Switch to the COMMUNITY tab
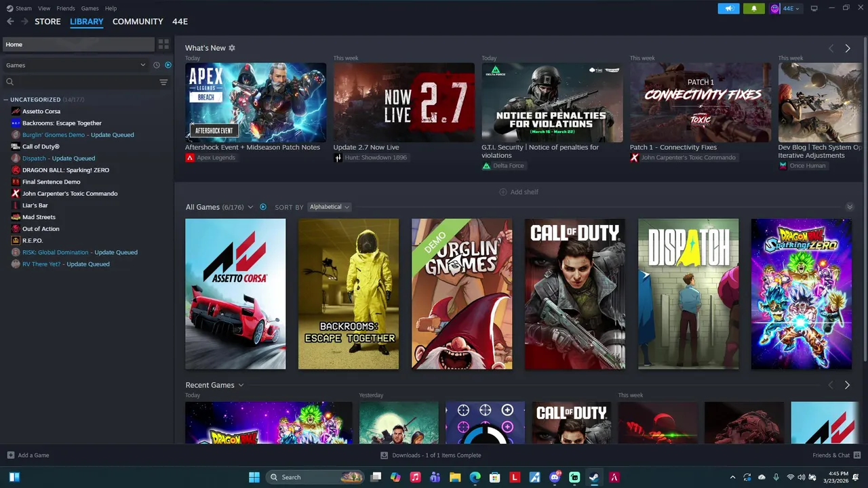This screenshot has height=488, width=868. pyautogui.click(x=138, y=22)
